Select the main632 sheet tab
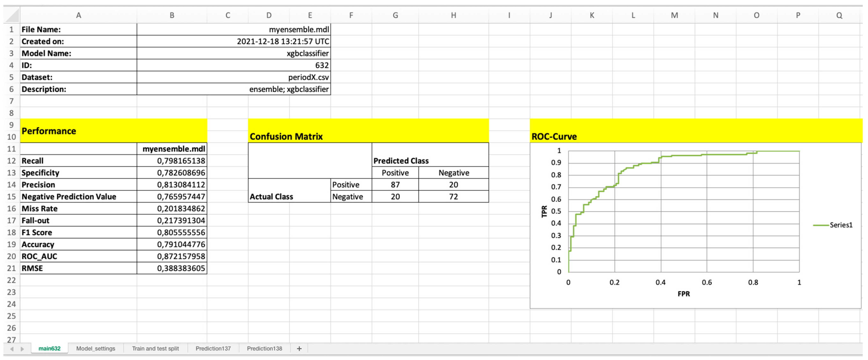The height and width of the screenshot is (360, 868). [49, 348]
